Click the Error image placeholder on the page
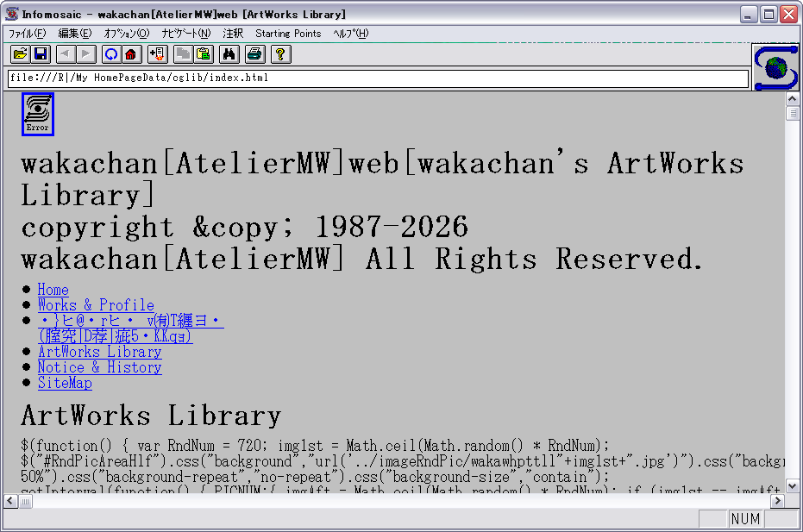Image resolution: width=803 pixels, height=532 pixels. pos(38,114)
